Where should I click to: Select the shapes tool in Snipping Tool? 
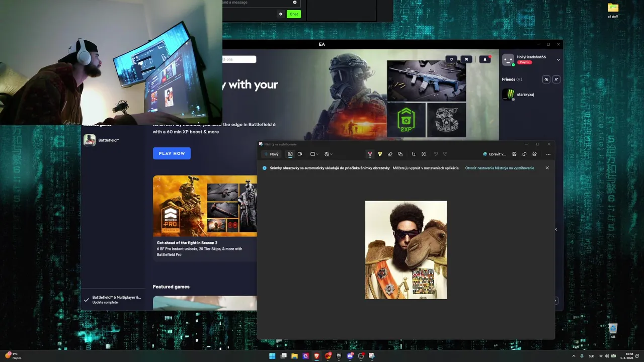pyautogui.click(x=400, y=154)
